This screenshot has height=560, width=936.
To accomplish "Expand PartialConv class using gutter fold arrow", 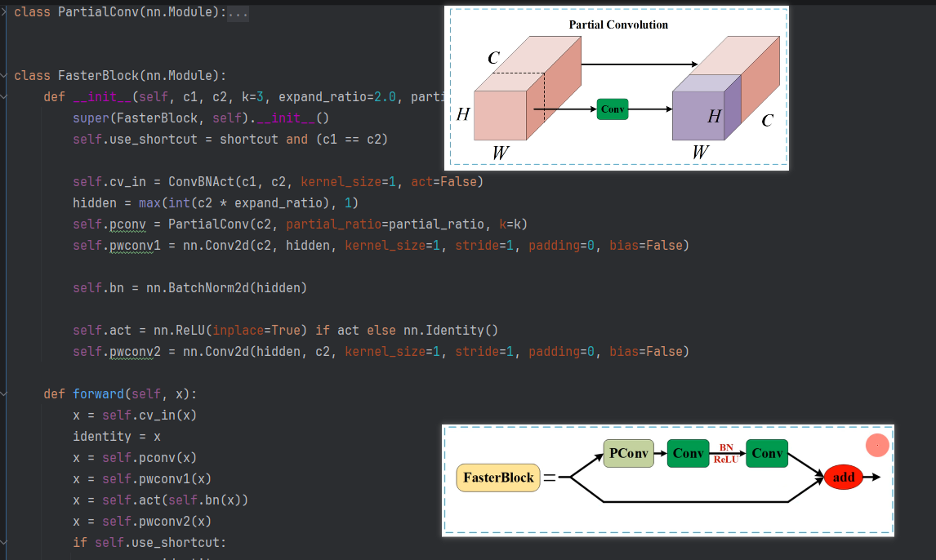I will click(3, 12).
